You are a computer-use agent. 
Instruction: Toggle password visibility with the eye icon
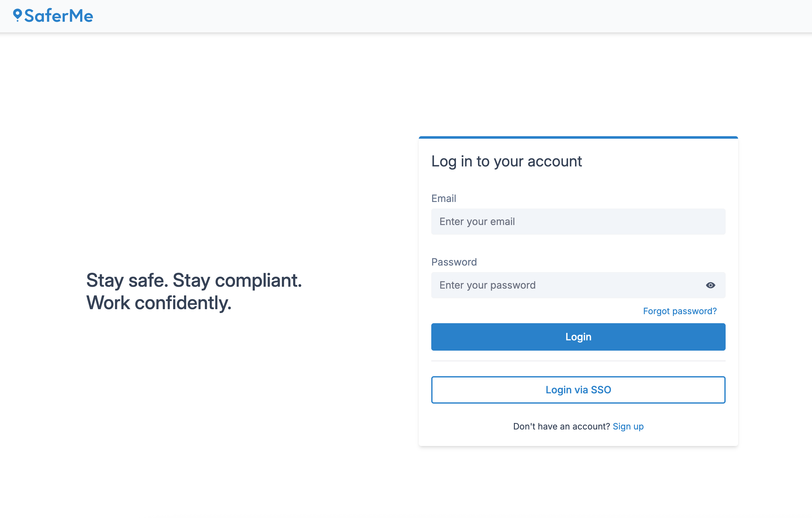(x=710, y=285)
